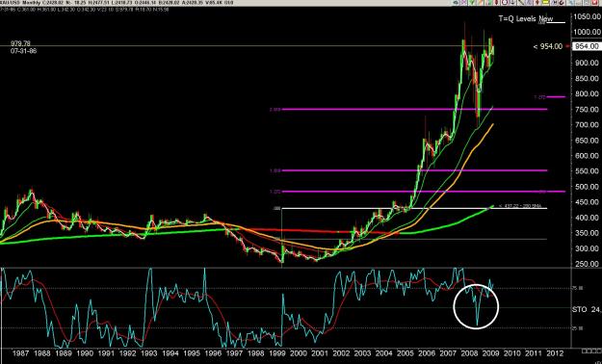Click the 1000.00 price axis label
Image resolution: width=602 pixels, height=364 pixels.
(x=587, y=32)
